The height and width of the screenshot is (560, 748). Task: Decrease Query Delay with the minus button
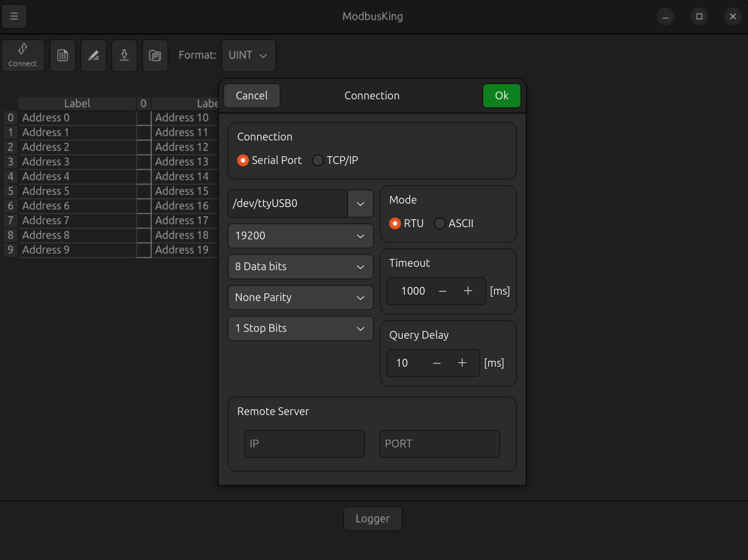437,363
